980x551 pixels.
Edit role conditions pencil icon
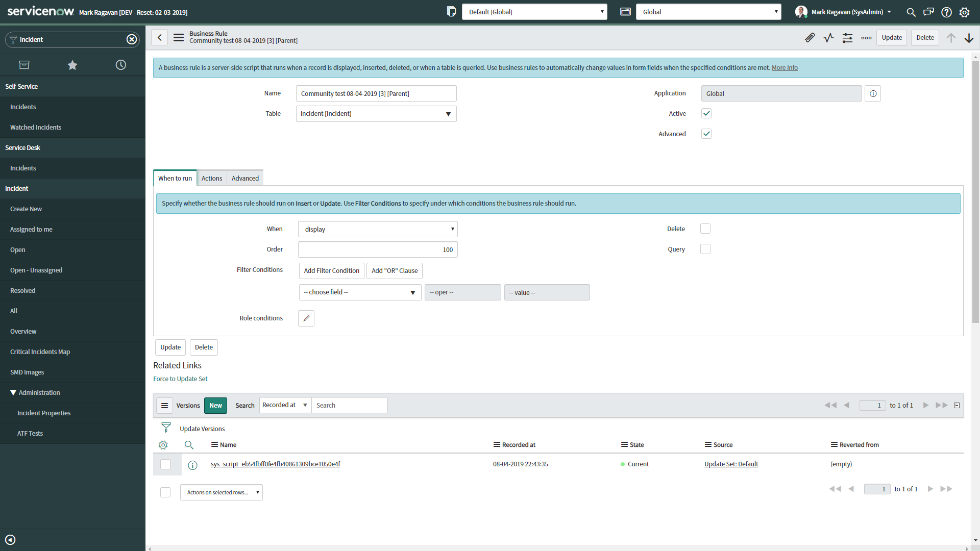click(306, 318)
